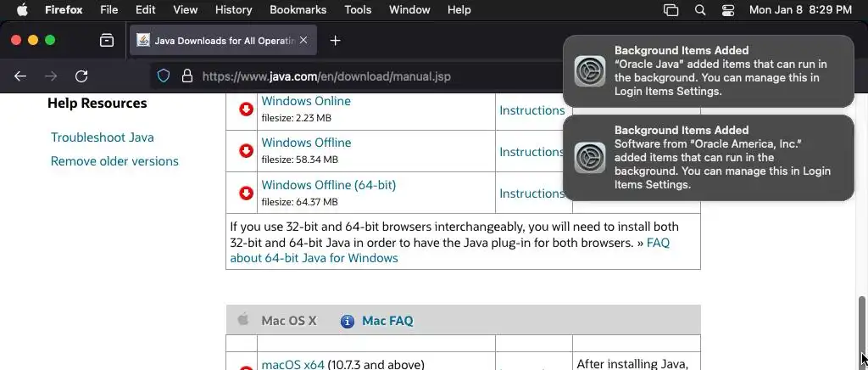The width and height of the screenshot is (868, 370).
Task: Click the filesize: 58.34 MB text
Action: 299,160
